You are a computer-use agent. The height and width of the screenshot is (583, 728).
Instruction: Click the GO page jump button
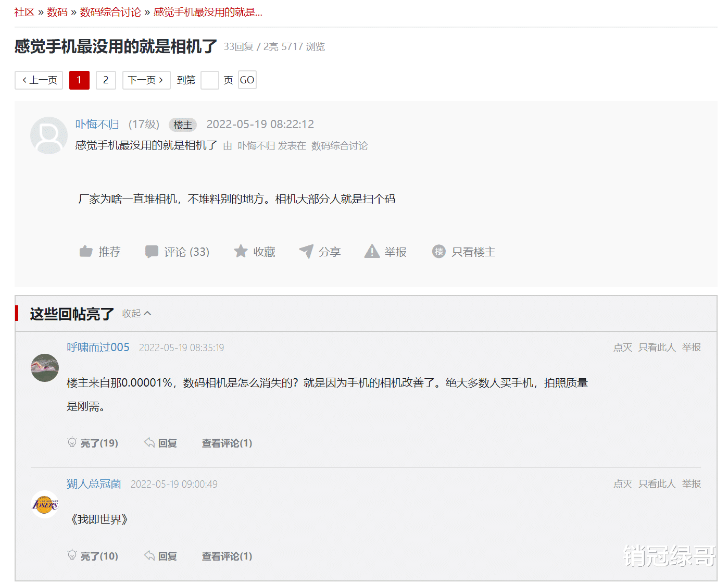[x=247, y=80]
